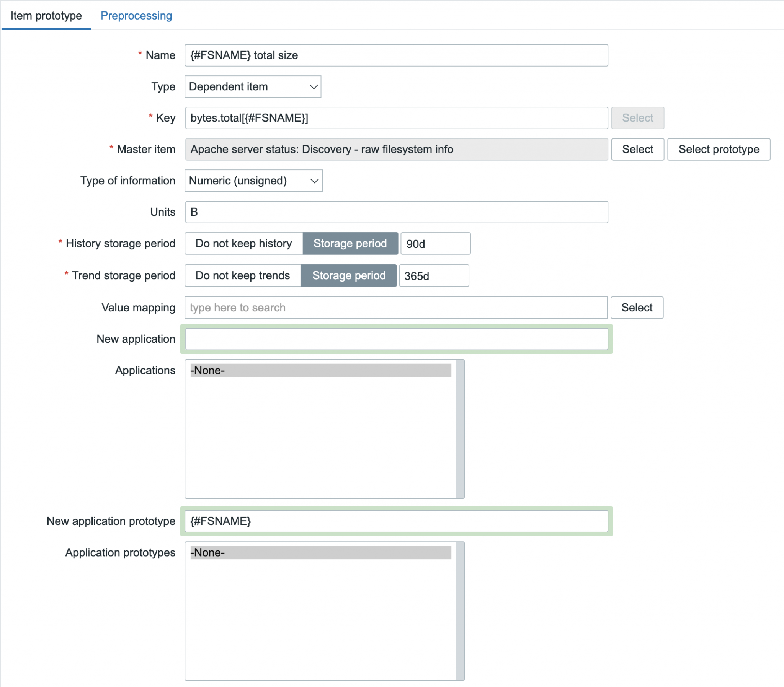Click Select button for Value mapping
Image resolution: width=784 pixels, height=687 pixels.
(637, 306)
